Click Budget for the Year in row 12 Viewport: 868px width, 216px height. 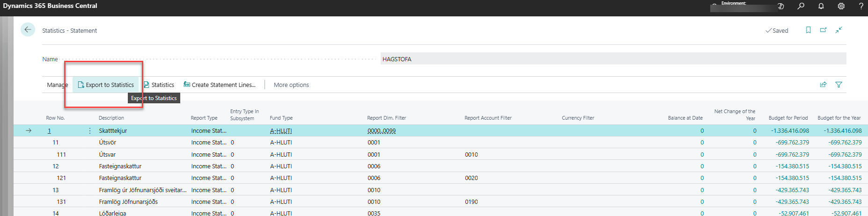845,166
